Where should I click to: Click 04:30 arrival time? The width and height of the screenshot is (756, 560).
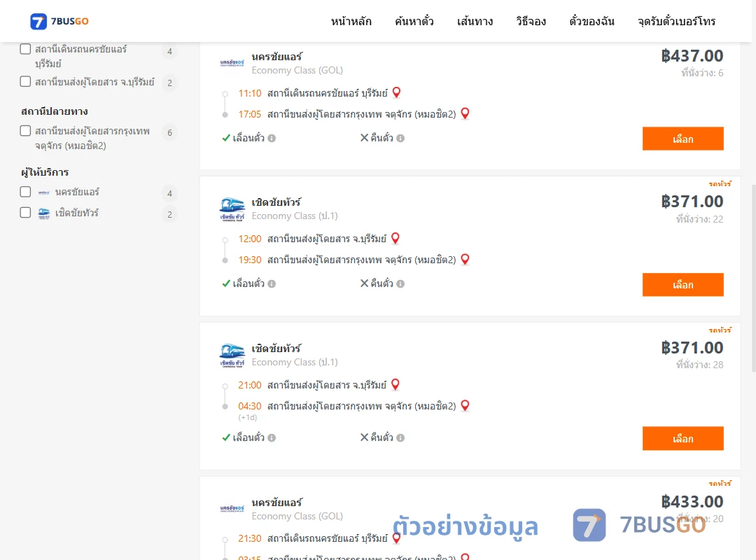coord(250,406)
